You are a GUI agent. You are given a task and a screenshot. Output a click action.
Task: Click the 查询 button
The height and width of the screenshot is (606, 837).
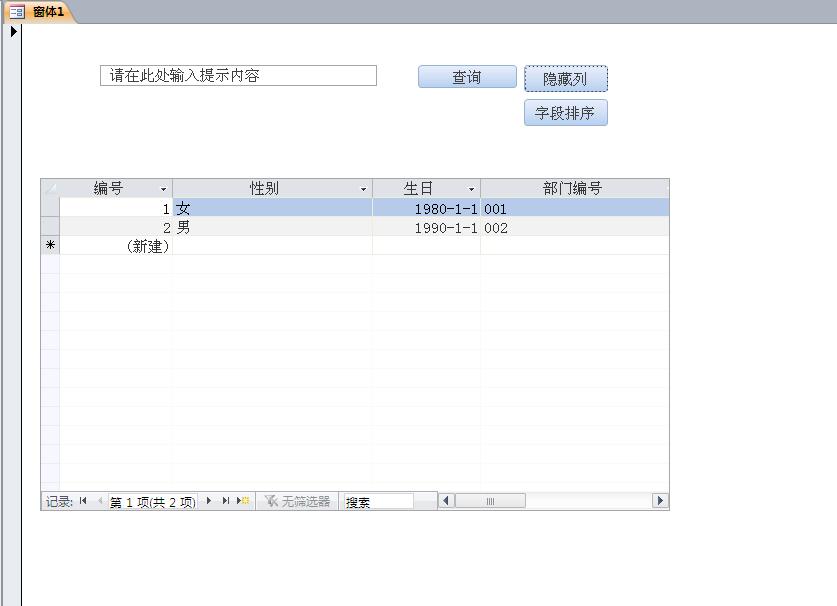pos(467,77)
